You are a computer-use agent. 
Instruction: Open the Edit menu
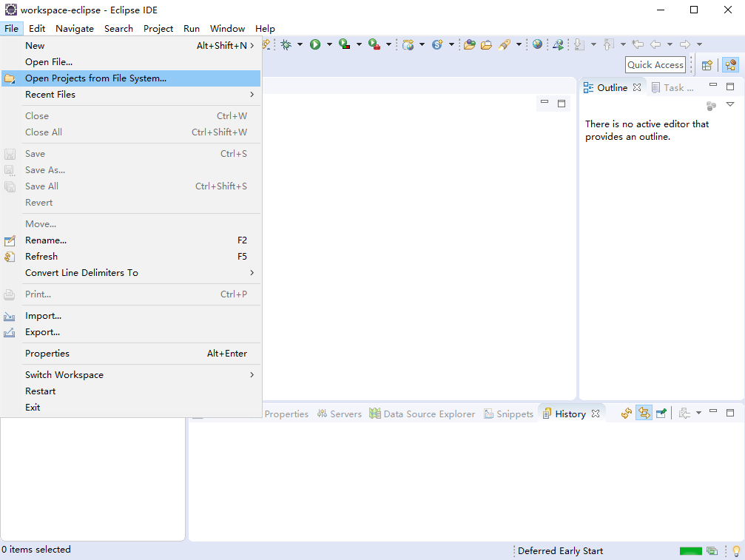click(x=36, y=29)
